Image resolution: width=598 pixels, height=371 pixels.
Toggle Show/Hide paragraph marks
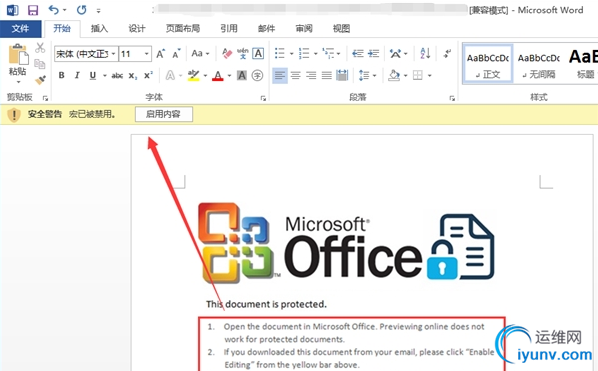click(x=447, y=53)
